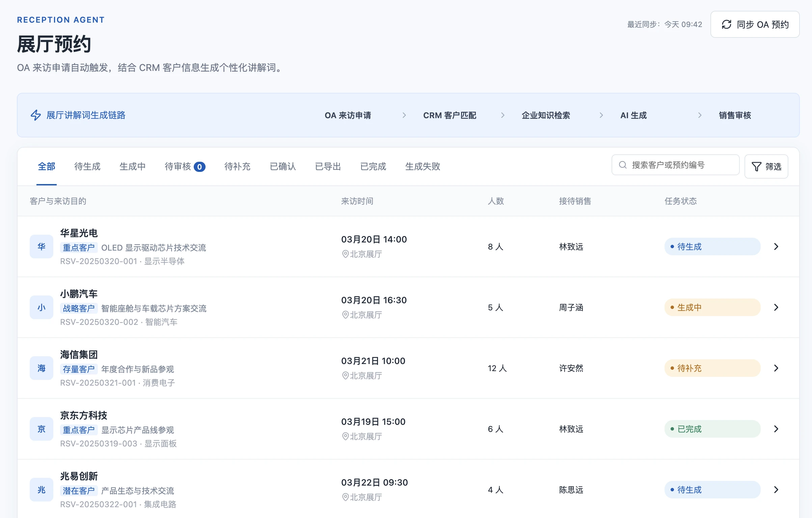This screenshot has width=812, height=518.
Task: Click the OA 来访申请 step
Action: click(348, 115)
